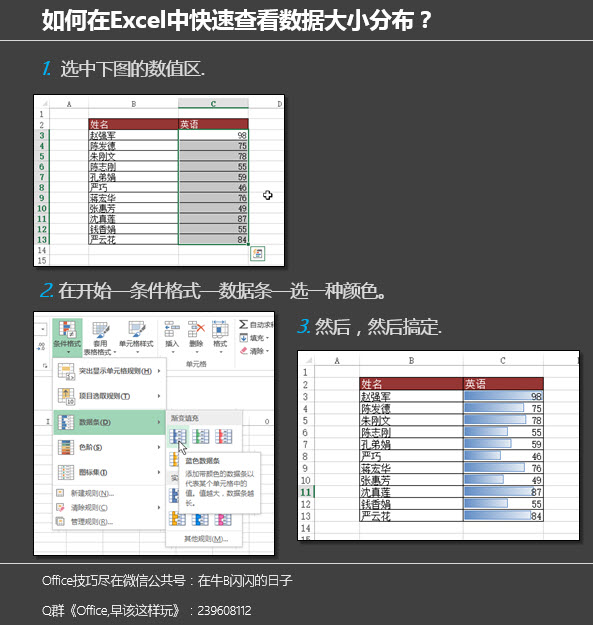Select column C header in the first sheet

tap(213, 104)
